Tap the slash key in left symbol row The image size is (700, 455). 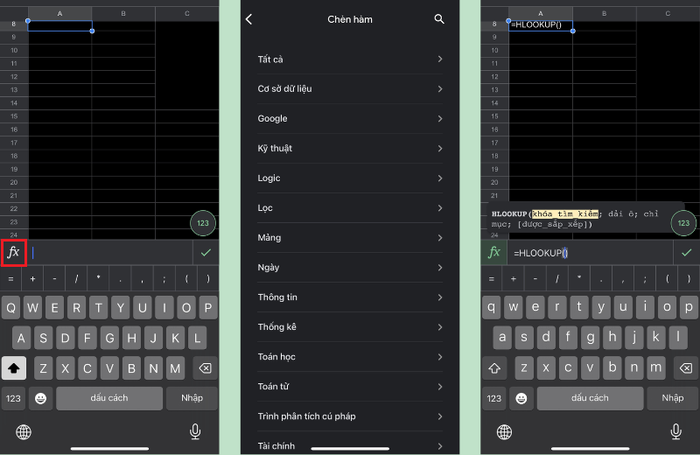76,279
